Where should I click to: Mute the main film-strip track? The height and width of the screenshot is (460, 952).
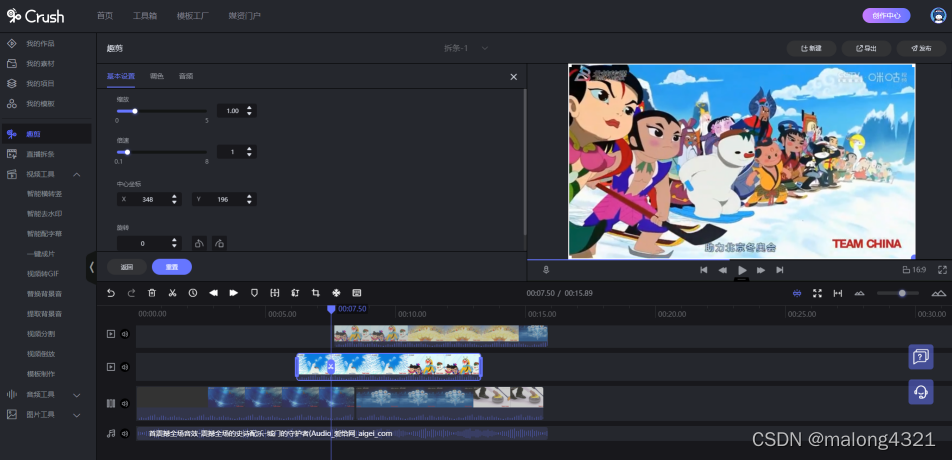tap(124, 403)
